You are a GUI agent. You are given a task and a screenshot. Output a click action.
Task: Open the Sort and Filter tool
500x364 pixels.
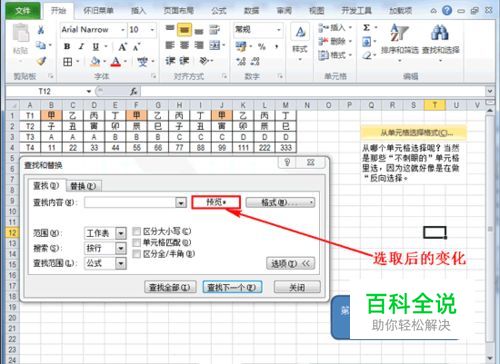(399, 42)
